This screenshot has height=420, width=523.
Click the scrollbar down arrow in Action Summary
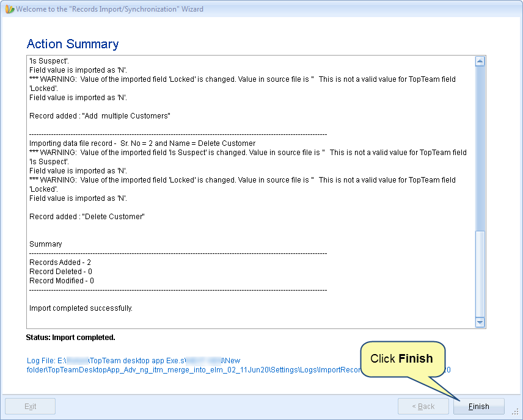point(480,322)
